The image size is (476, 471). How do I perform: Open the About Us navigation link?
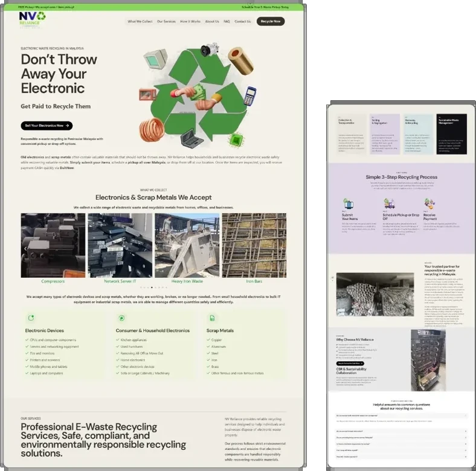(212, 22)
